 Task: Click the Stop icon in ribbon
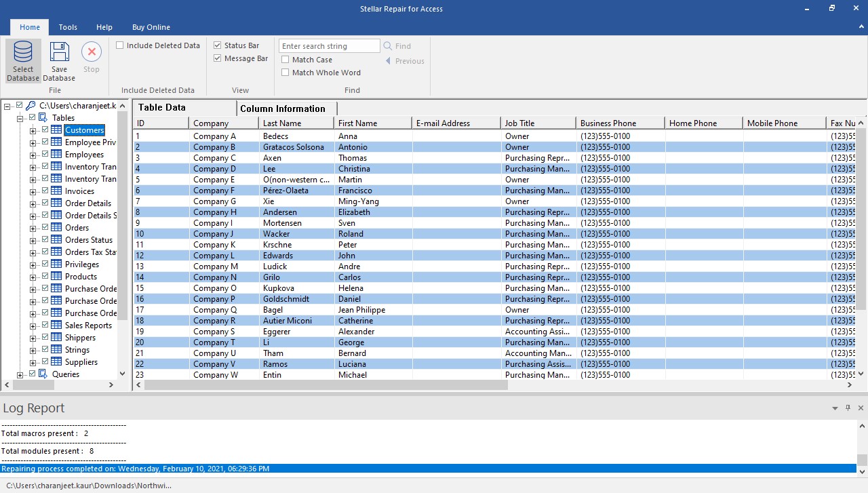tap(92, 52)
